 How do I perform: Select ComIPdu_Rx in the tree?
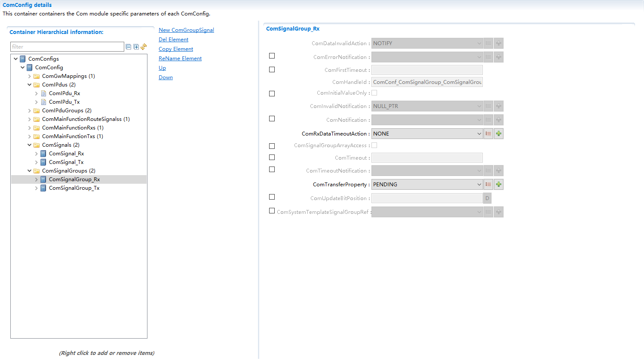tap(64, 93)
